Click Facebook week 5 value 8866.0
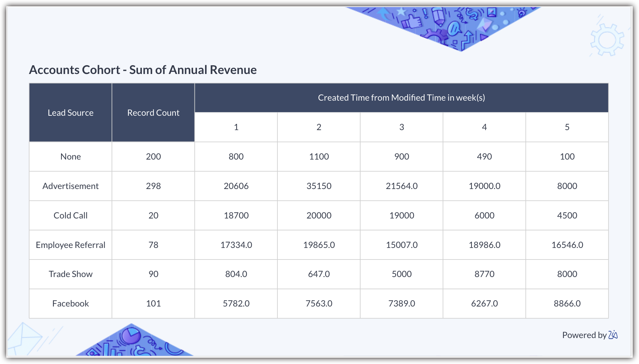639x364 pixels. [x=567, y=303]
